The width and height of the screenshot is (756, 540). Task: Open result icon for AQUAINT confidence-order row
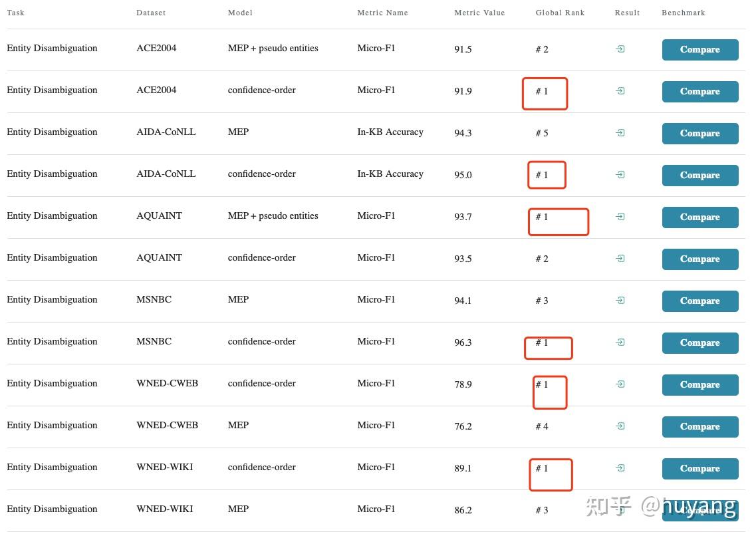(620, 259)
